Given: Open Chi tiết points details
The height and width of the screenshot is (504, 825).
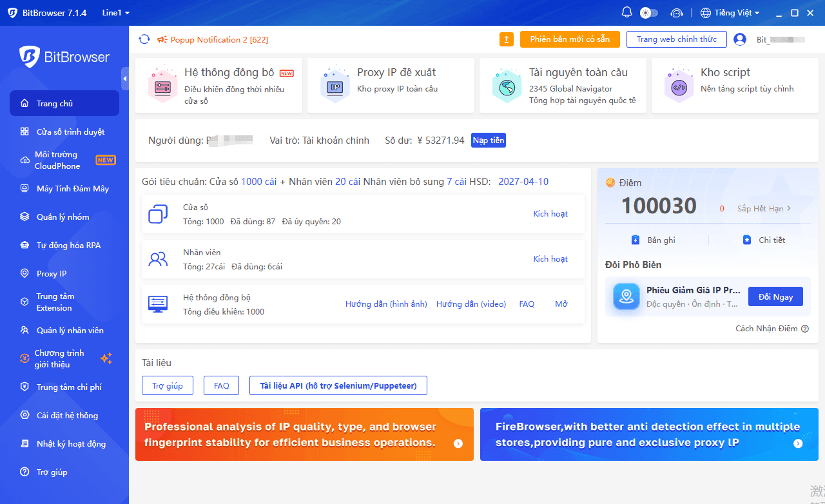Looking at the screenshot, I should tap(764, 240).
